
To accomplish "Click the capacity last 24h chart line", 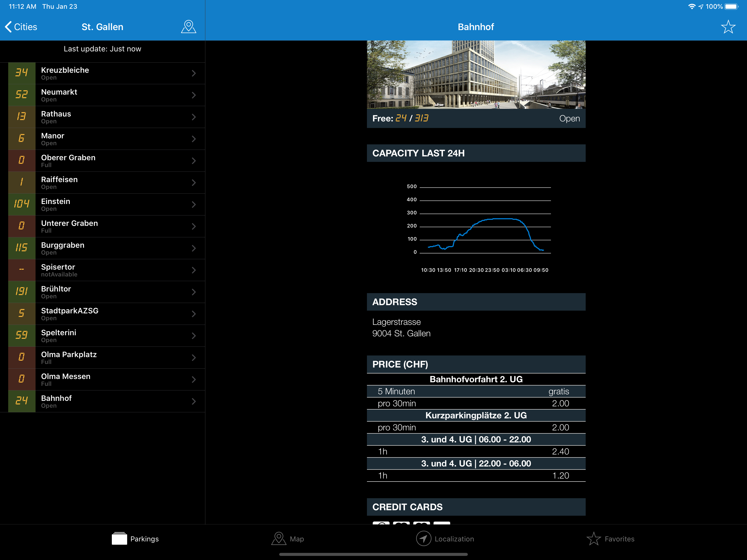I will (x=485, y=234).
